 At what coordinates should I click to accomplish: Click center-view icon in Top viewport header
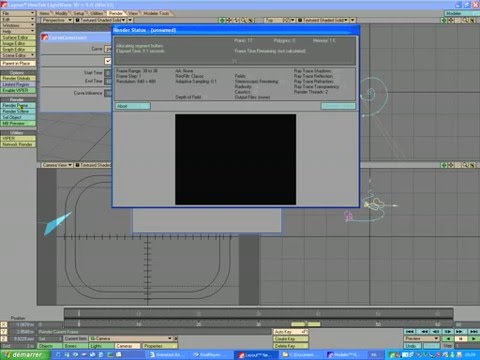444,20
